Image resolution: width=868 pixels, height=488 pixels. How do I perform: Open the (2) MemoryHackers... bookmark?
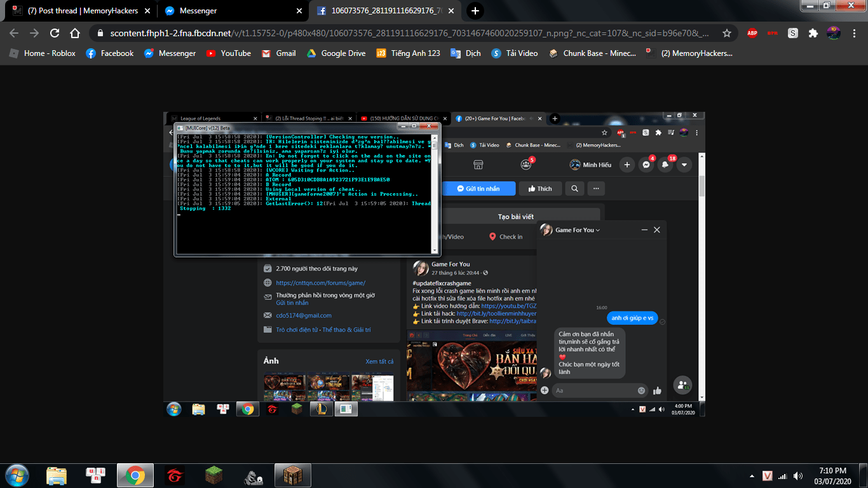coord(689,53)
